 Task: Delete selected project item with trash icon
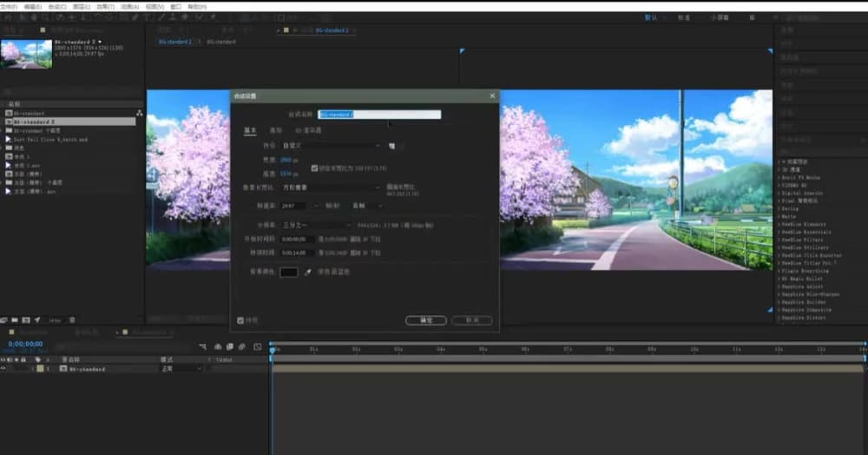coord(72,320)
